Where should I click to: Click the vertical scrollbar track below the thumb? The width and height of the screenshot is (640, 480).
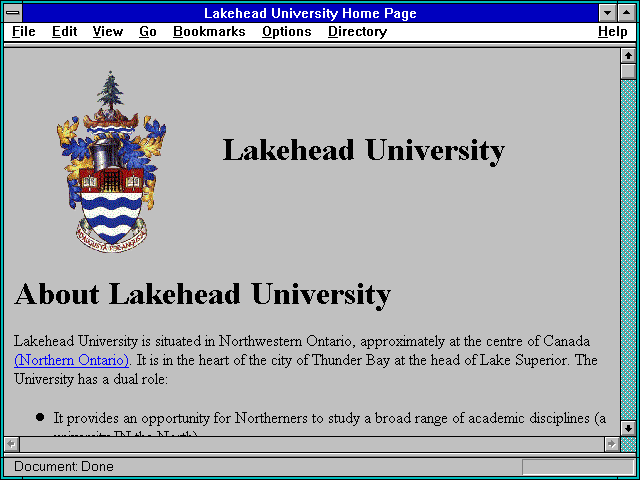(628, 250)
